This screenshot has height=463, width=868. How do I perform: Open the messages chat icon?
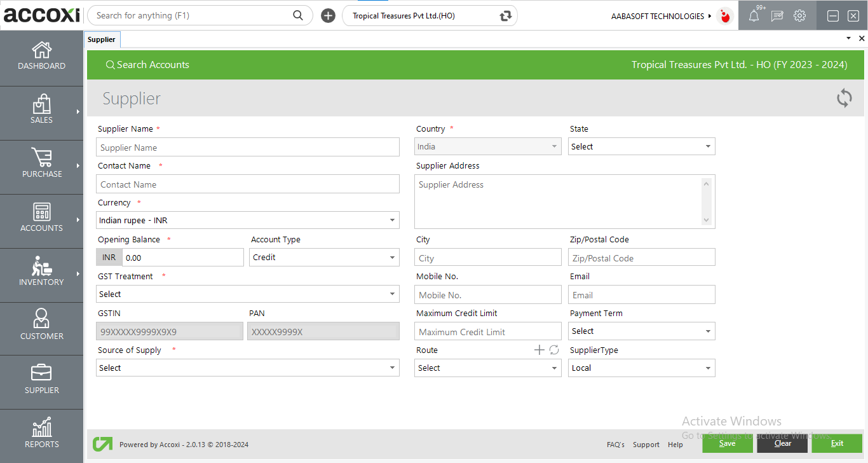(776, 17)
